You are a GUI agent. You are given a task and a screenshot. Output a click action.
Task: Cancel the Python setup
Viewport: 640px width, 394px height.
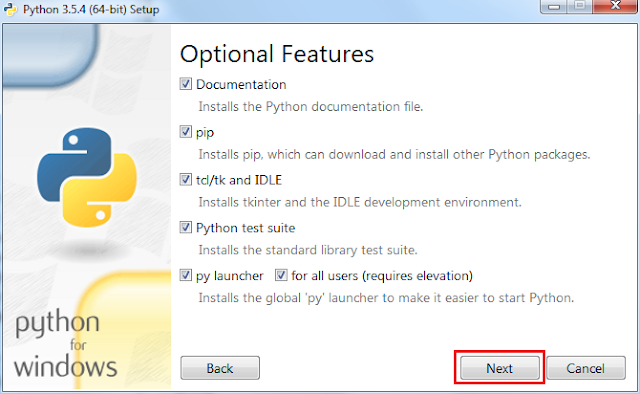pyautogui.click(x=586, y=368)
